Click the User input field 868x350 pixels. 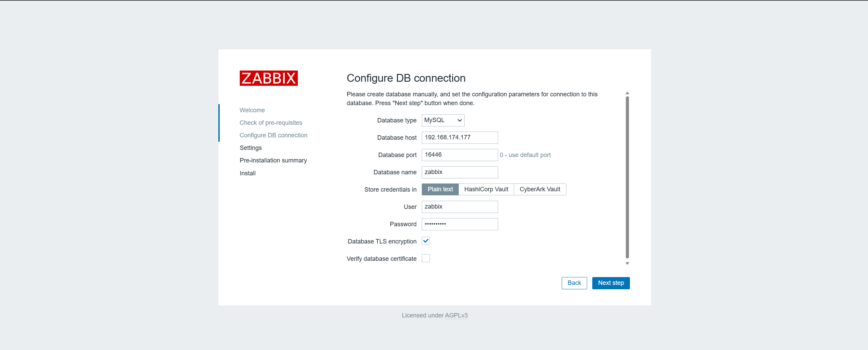[x=460, y=207]
